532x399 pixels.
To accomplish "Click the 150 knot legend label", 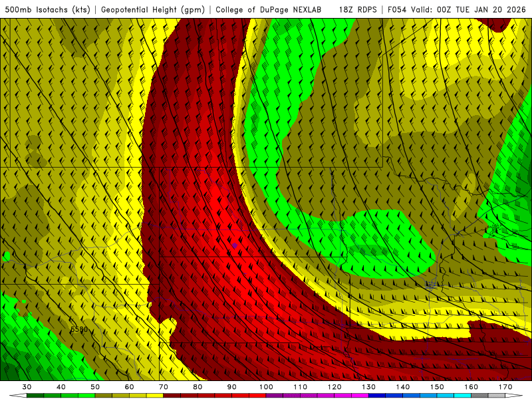I will point(437,387).
